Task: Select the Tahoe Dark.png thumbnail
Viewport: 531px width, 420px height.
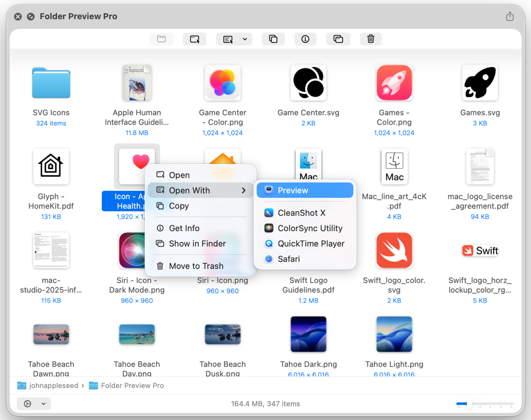Action: [x=308, y=334]
